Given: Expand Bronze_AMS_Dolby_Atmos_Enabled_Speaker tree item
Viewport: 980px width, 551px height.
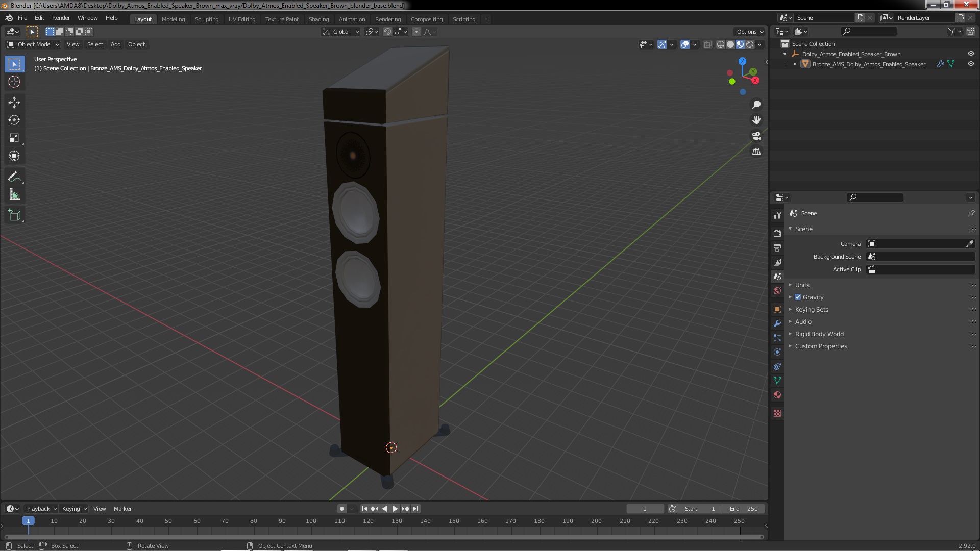Looking at the screenshot, I should [x=795, y=64].
